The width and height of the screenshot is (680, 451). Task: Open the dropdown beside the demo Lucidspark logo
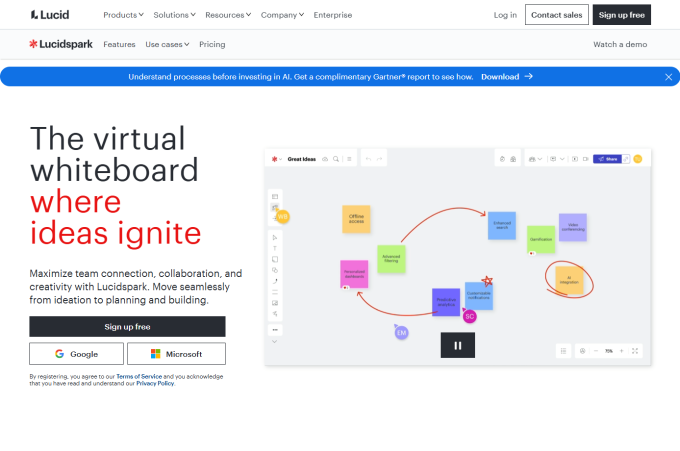pos(281,159)
